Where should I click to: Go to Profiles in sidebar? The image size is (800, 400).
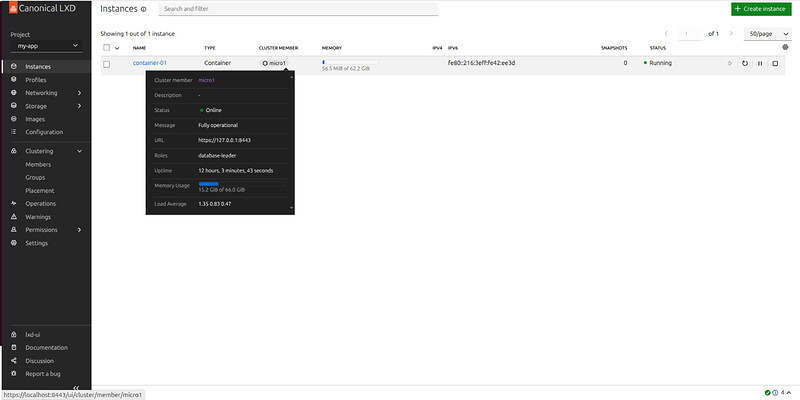(35, 80)
